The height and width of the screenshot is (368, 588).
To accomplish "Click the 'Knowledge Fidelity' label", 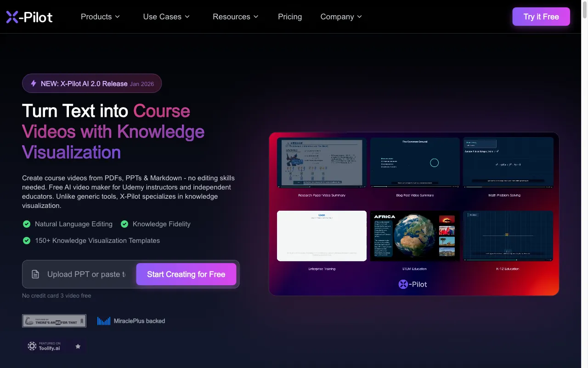I will tap(161, 224).
